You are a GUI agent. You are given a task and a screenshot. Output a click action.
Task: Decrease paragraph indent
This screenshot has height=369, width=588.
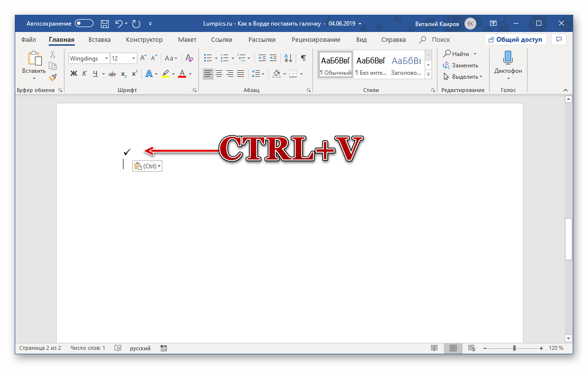[262, 58]
